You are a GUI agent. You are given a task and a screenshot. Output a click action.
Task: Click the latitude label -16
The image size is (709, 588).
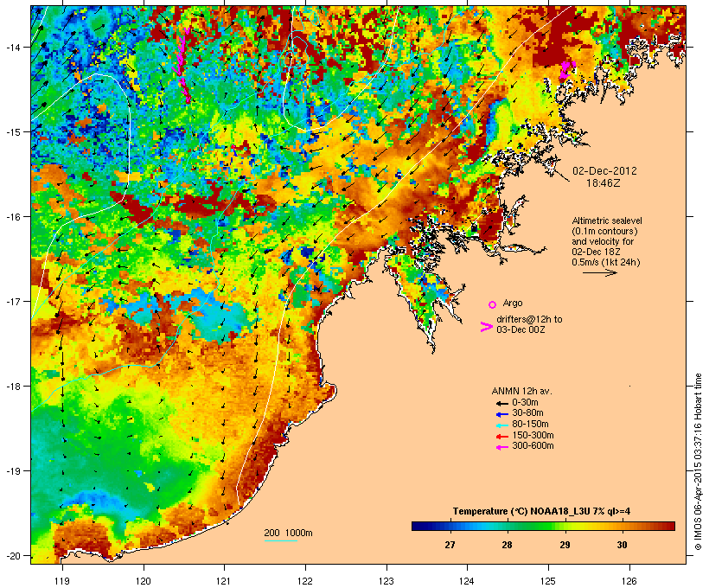(x=13, y=217)
